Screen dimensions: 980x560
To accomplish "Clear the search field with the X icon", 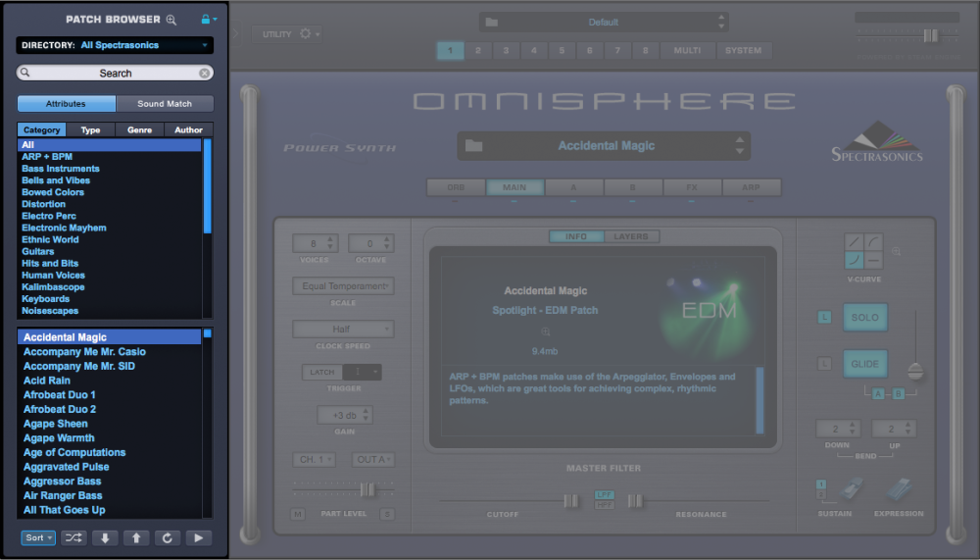I will click(x=205, y=74).
